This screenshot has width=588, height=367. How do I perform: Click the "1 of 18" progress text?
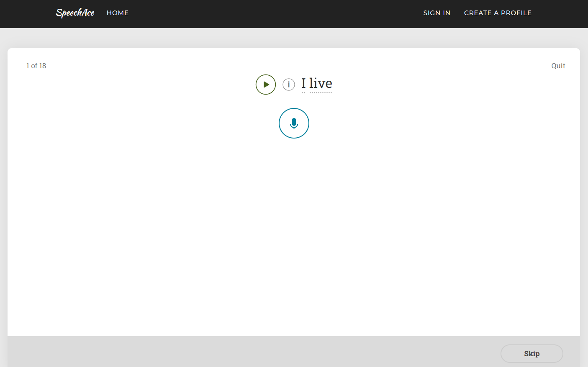point(36,66)
